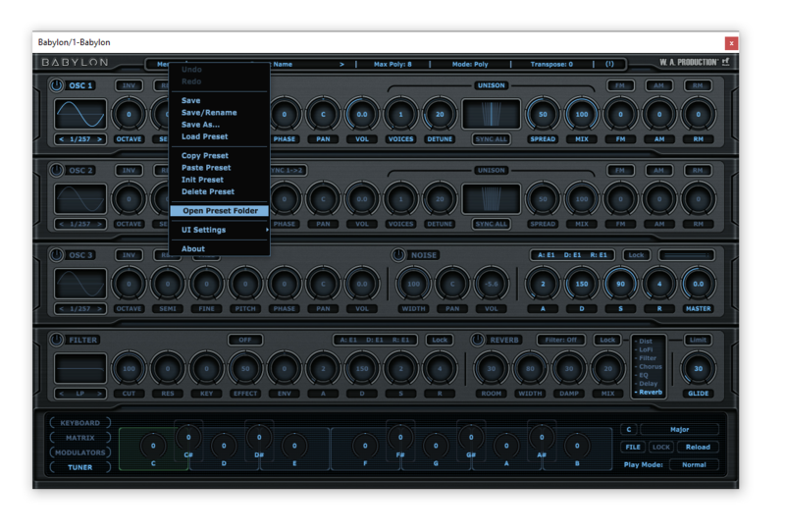Click the Master volume knob

click(698, 285)
